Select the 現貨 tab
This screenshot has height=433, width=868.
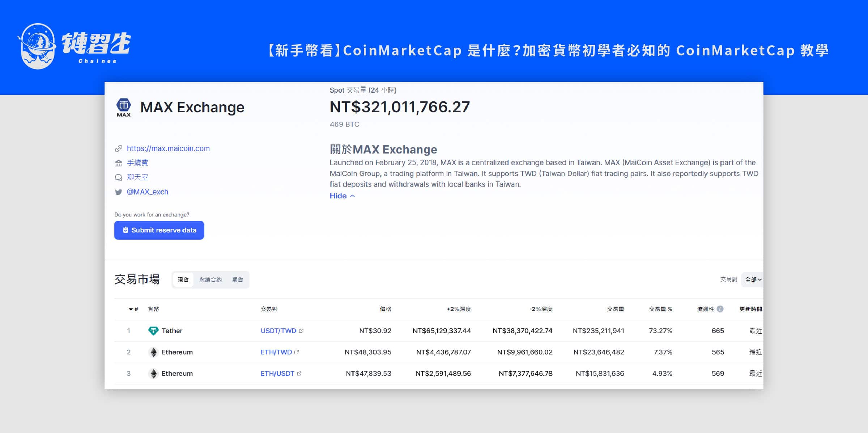coord(183,279)
